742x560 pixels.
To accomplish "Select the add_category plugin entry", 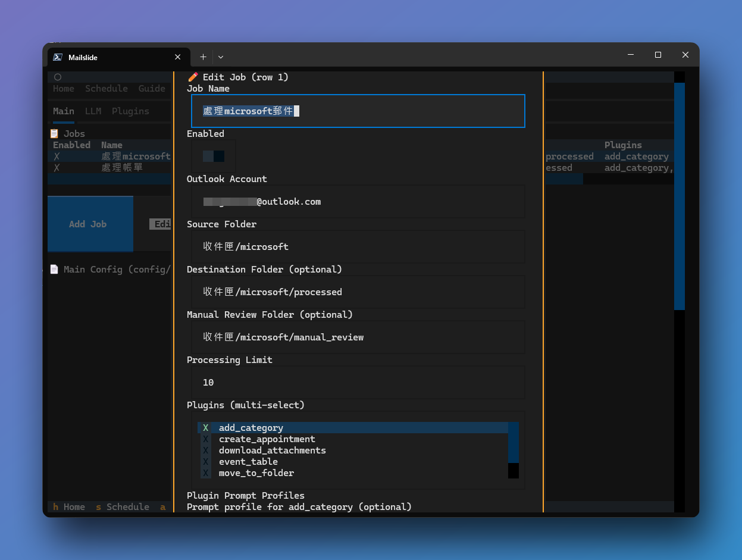I will coord(251,427).
